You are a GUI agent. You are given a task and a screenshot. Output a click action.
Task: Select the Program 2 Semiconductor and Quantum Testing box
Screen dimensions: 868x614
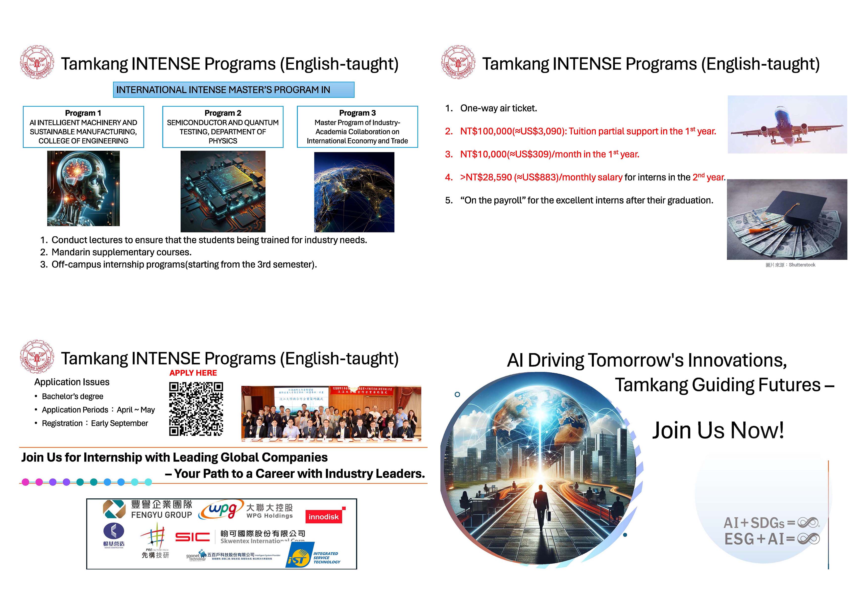pyautogui.click(x=223, y=127)
